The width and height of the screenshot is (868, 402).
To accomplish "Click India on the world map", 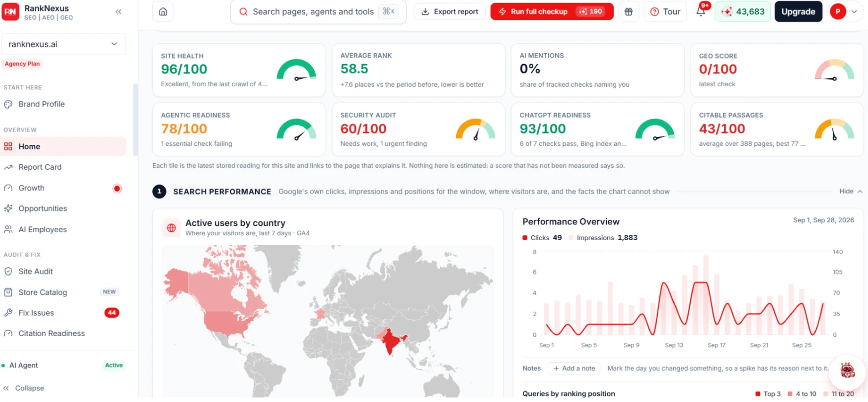I will coord(391,341).
